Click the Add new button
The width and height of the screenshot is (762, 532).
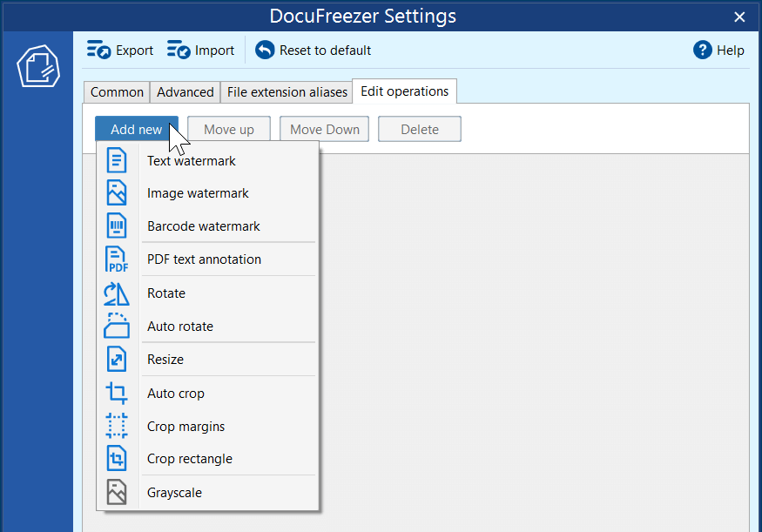(136, 128)
